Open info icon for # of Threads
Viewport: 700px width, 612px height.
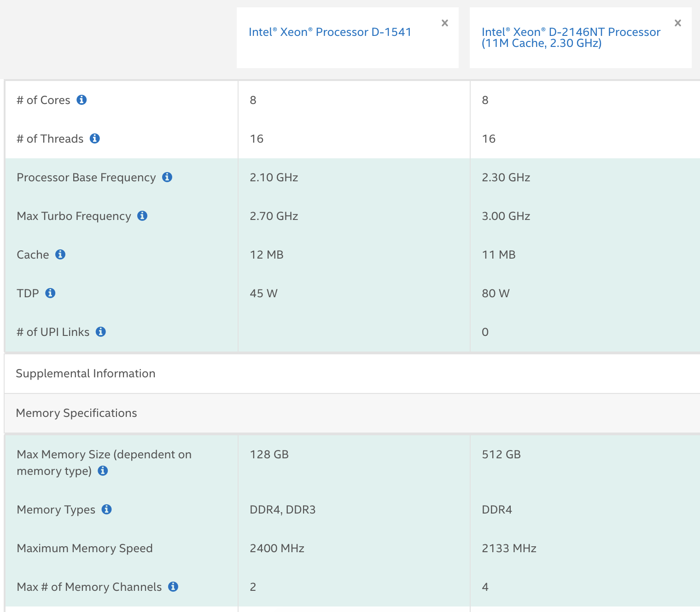[x=95, y=139]
